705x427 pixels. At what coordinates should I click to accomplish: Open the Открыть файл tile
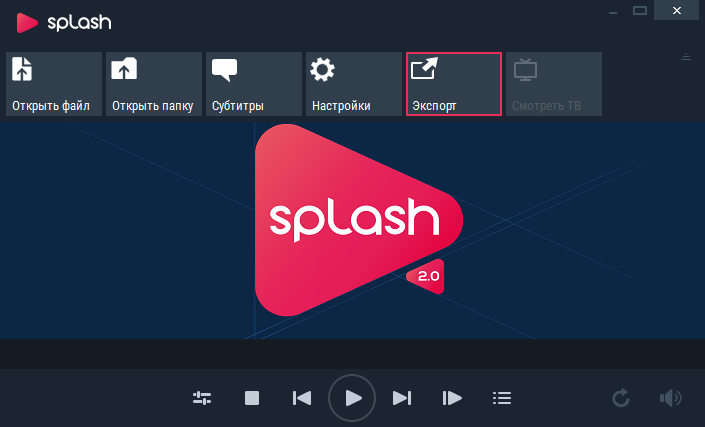(54, 84)
